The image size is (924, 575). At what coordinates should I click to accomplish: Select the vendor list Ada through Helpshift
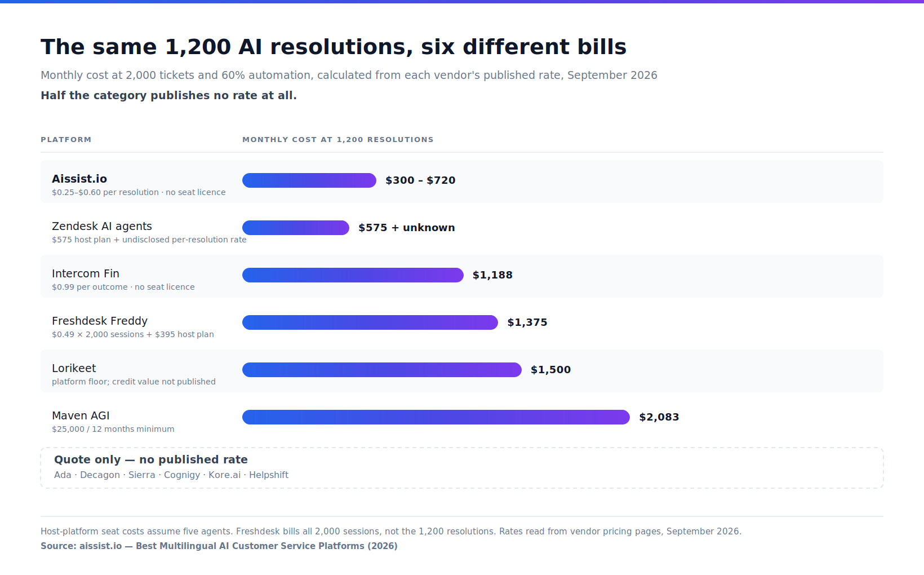tap(171, 475)
